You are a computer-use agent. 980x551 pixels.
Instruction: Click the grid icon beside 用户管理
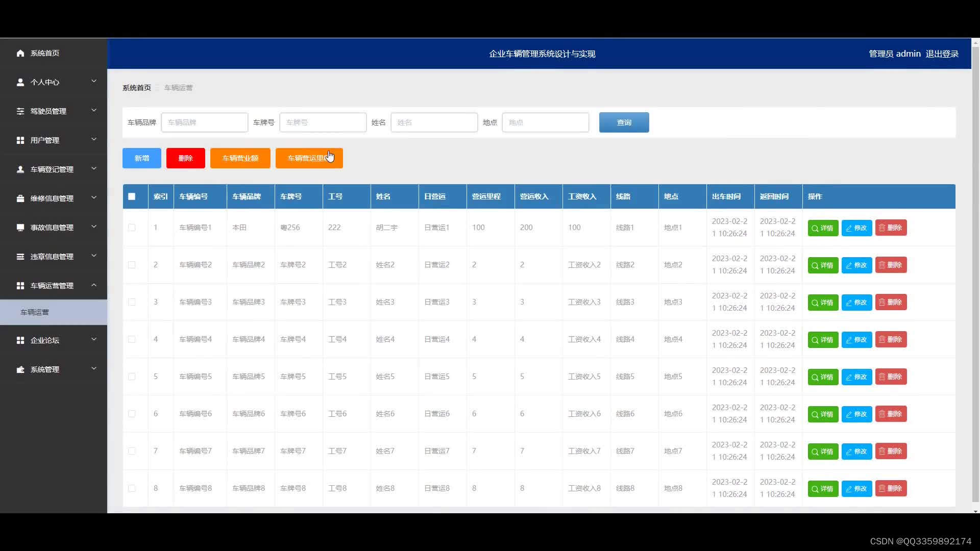[x=20, y=140]
